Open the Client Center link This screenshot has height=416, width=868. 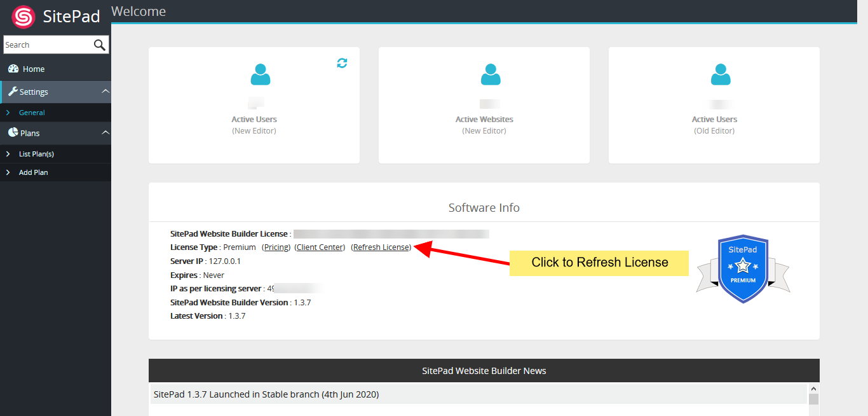(320, 247)
